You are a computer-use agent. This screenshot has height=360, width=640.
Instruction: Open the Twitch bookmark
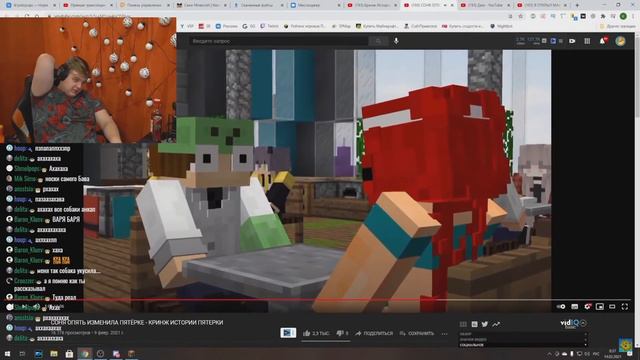(x=269, y=26)
